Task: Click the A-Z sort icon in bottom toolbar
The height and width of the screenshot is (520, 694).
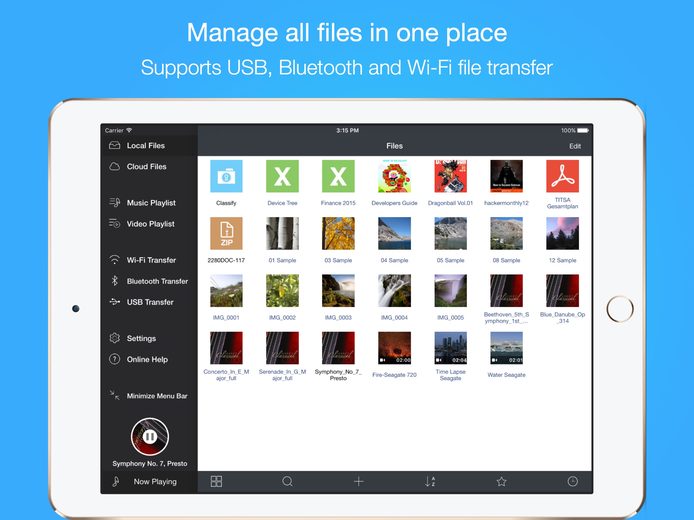Action: [x=430, y=481]
